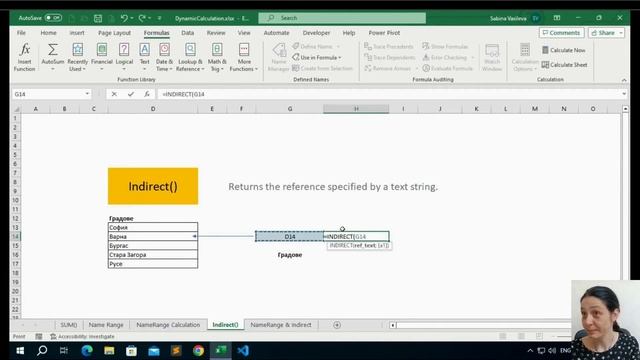This screenshot has width=640, height=360.
Task: Click Evaluate Formula
Action: [x=448, y=68]
